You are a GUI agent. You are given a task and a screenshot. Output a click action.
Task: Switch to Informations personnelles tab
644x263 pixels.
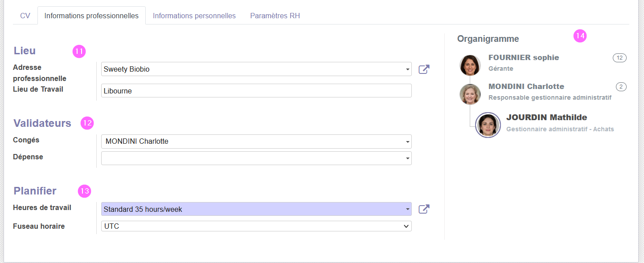click(x=194, y=16)
